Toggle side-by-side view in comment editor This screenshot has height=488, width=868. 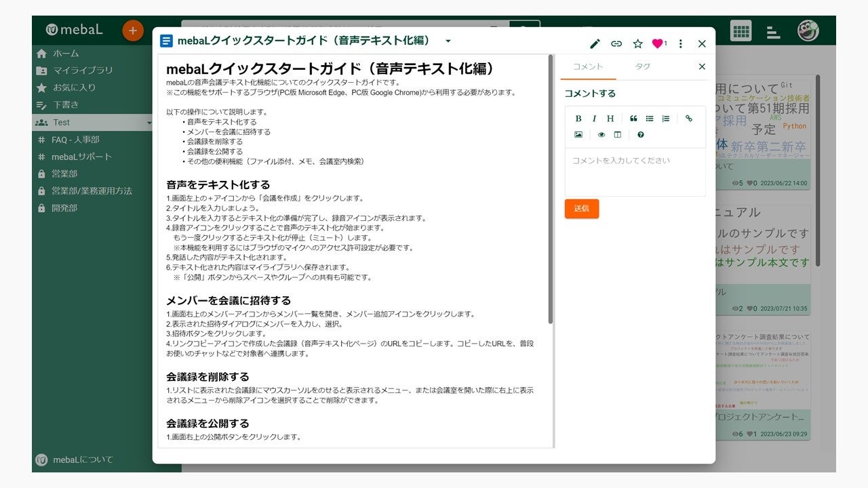pyautogui.click(x=618, y=134)
